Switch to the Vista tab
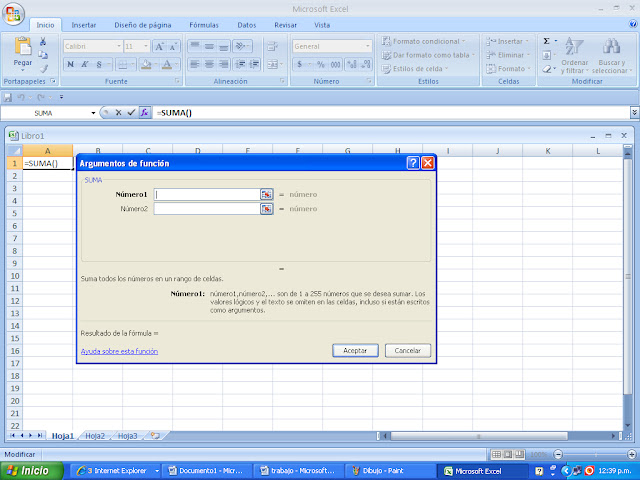The width and height of the screenshot is (640, 480). (322, 25)
